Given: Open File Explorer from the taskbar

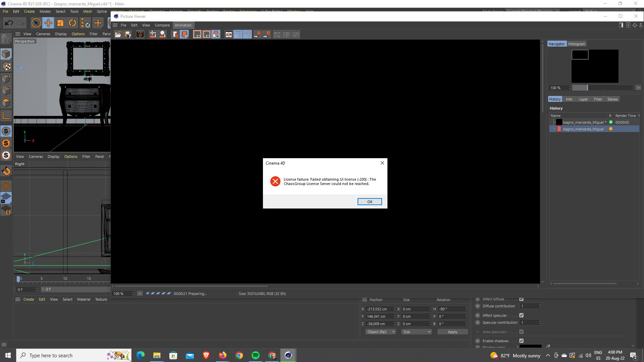Looking at the screenshot, I should [x=157, y=355].
